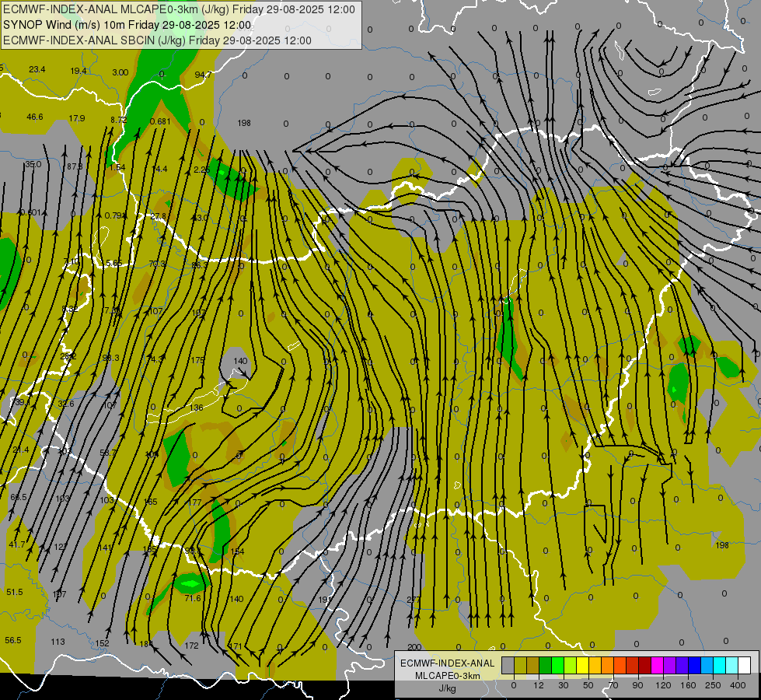Click the legend tick label '400'
Image resolution: width=761 pixels, height=700 pixels.
click(x=738, y=685)
